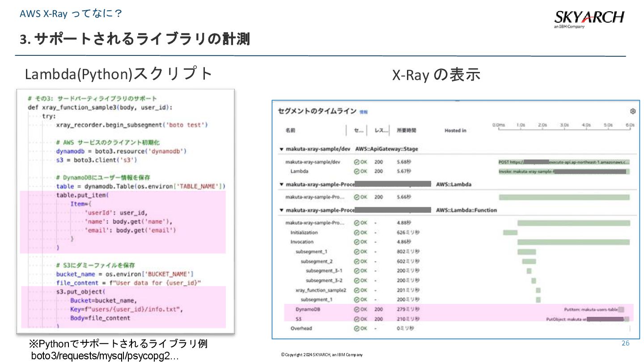This screenshot has height=362, width=644.
Task: Click the OK status icon in the Invocation row
Action: [356, 242]
